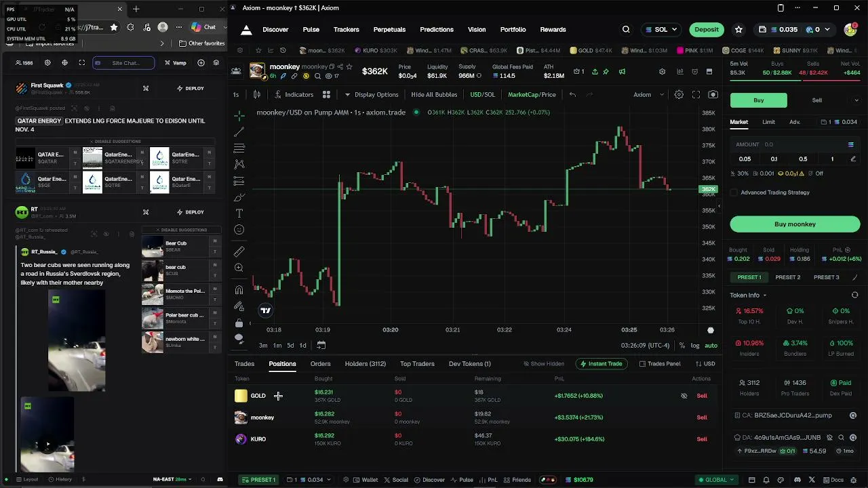Undo the last chart action
Screen dimensions: 868x488
(572, 95)
